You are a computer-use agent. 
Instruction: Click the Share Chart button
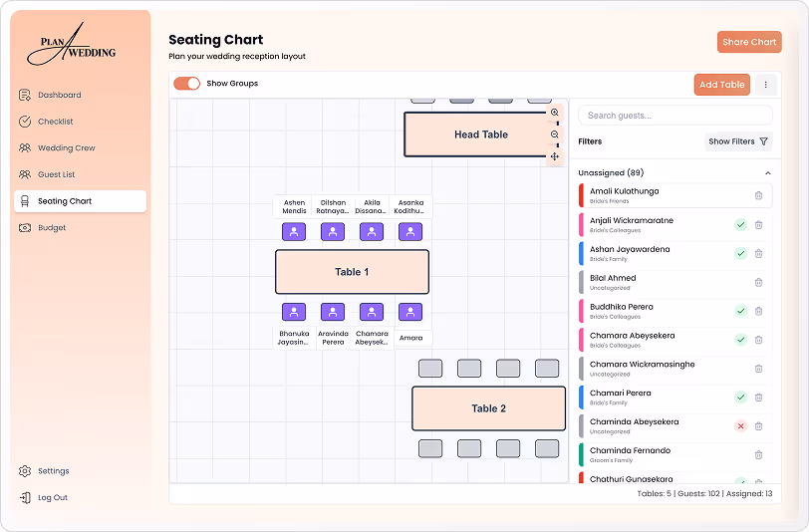coord(749,42)
